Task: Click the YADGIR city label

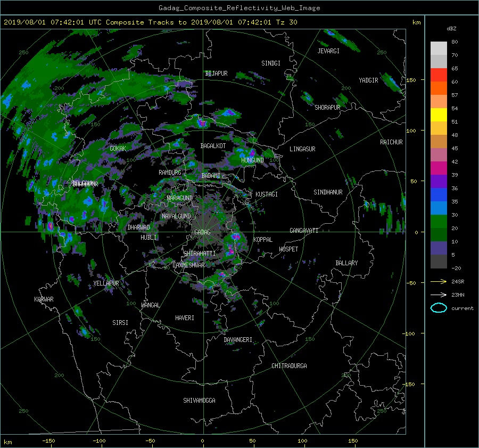Action: [x=368, y=80]
